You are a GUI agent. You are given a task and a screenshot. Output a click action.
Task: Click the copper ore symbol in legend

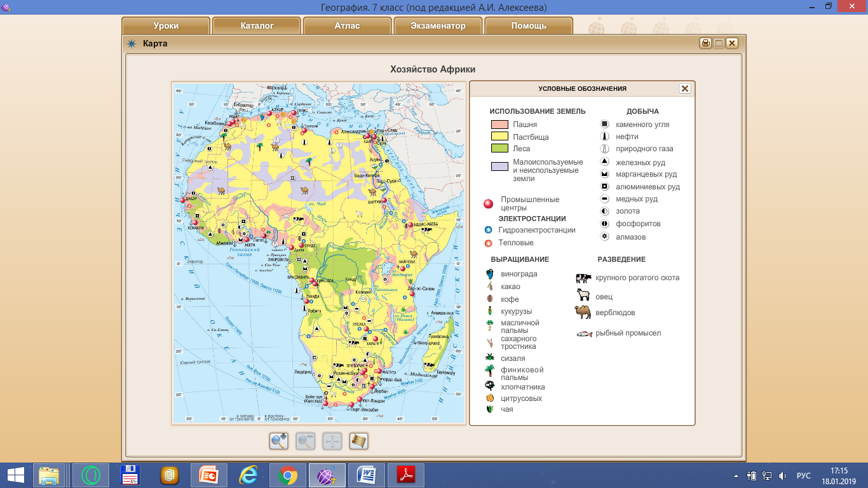[x=605, y=199]
